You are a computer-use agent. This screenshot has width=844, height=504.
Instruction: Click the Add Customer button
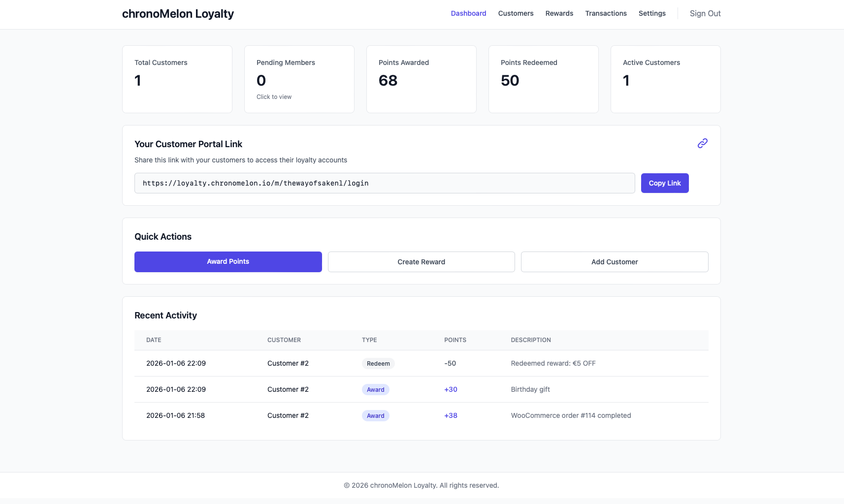click(x=615, y=262)
